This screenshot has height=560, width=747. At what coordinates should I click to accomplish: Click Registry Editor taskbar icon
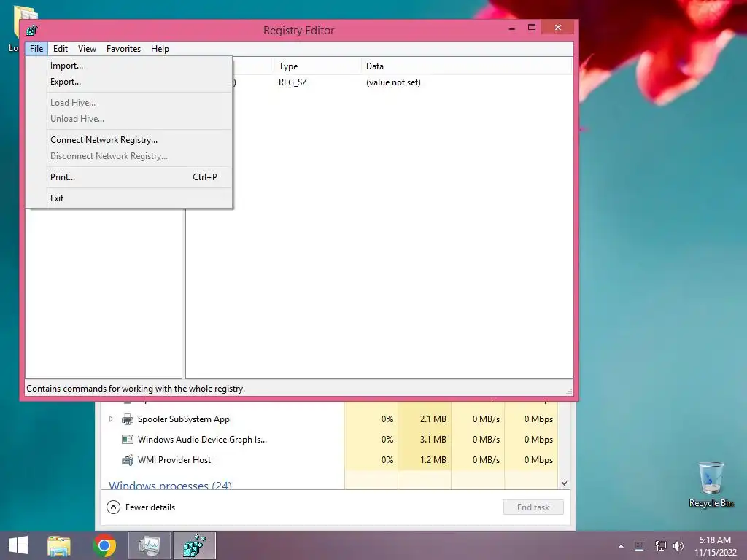click(194, 545)
